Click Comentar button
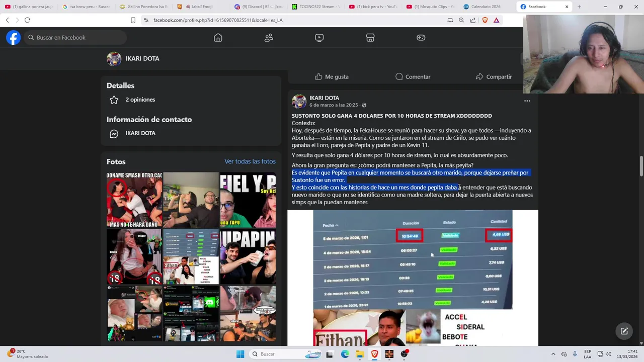Viewport: 644px width, 362px height. click(x=413, y=76)
